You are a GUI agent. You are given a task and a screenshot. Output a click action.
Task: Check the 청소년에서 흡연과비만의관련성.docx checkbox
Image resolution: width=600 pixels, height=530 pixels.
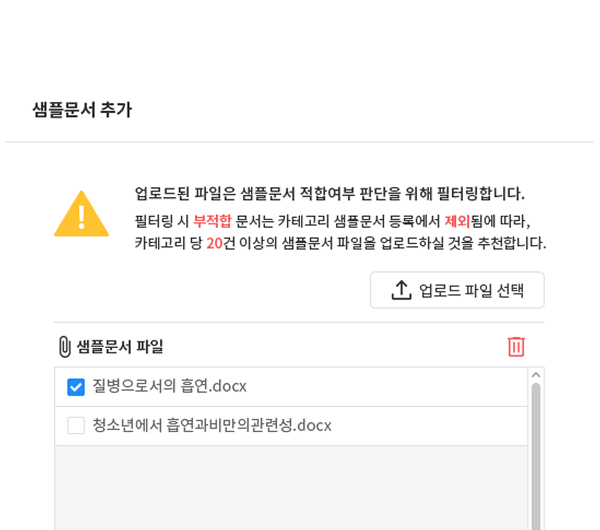[76, 426]
